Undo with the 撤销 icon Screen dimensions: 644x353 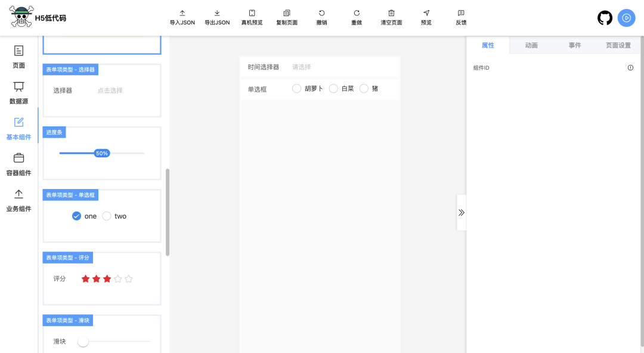tap(321, 13)
